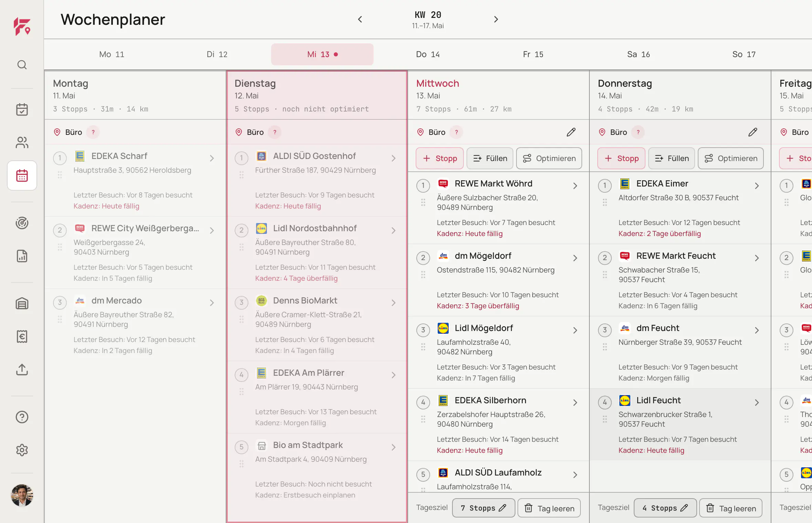This screenshot has height=523, width=812.
Task: Grab the drag handle of REWE Markt Wöhrd
Action: click(423, 203)
